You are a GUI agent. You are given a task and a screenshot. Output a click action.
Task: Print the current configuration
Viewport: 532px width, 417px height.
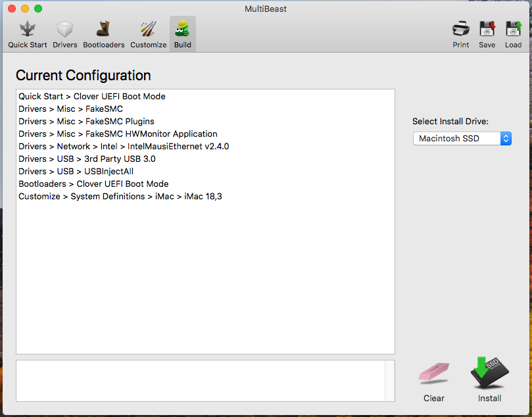(x=461, y=34)
